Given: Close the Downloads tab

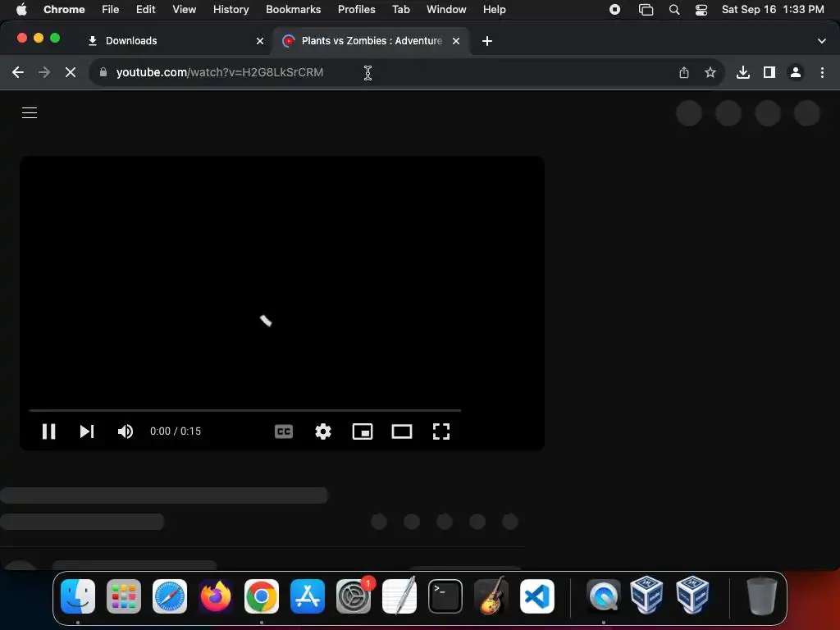Looking at the screenshot, I should point(260,41).
